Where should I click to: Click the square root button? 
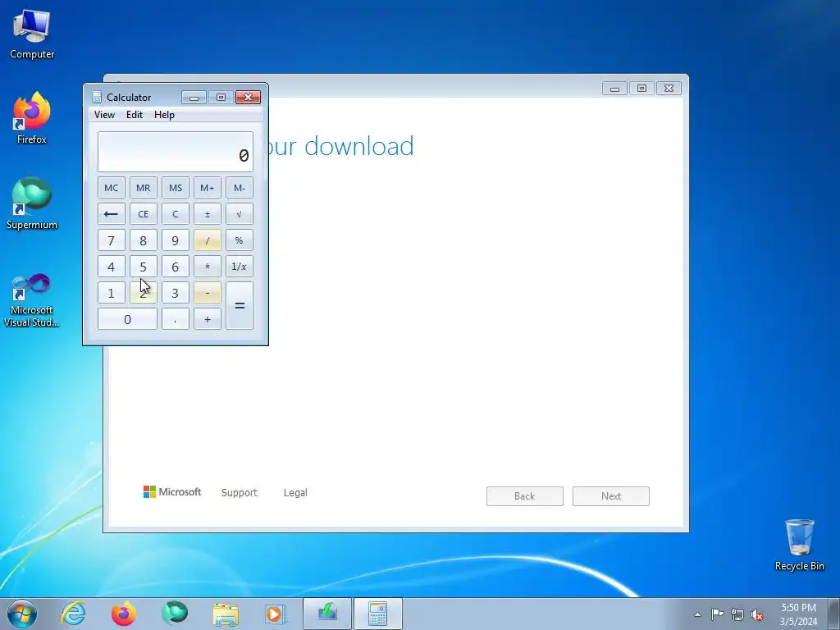[240, 214]
